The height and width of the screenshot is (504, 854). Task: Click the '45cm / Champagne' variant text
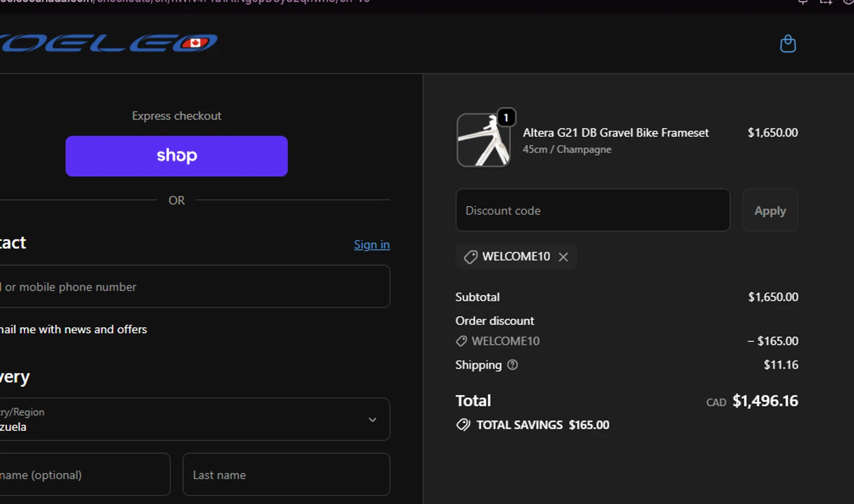(x=567, y=149)
